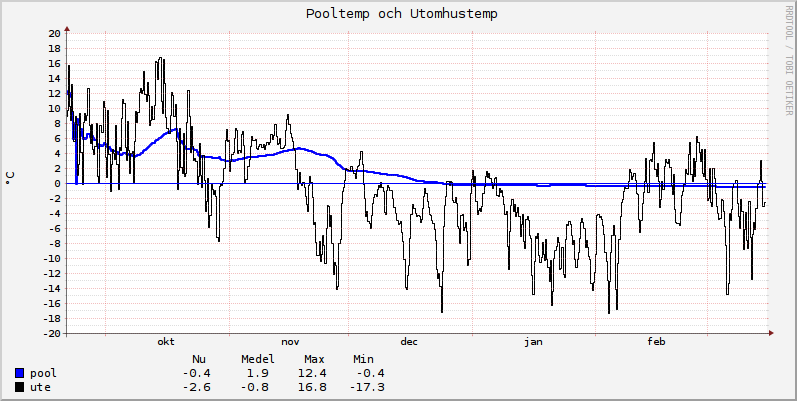Select the "pool" legend label text
The width and height of the screenshot is (797, 401).
point(44,373)
